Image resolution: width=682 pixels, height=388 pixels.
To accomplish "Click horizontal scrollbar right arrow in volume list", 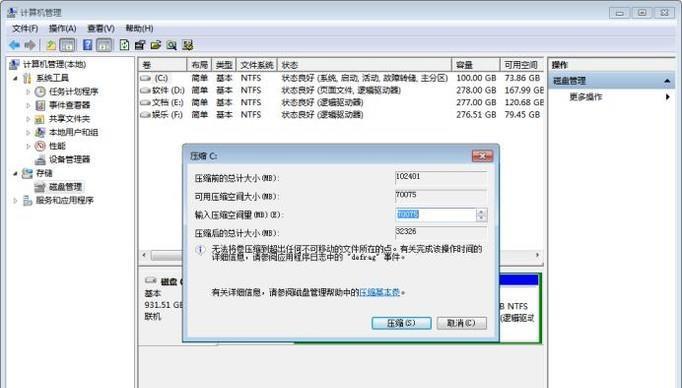I will (538, 255).
